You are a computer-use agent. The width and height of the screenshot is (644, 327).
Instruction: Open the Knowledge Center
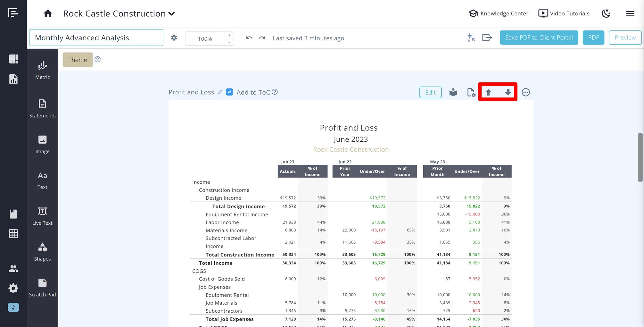[498, 13]
